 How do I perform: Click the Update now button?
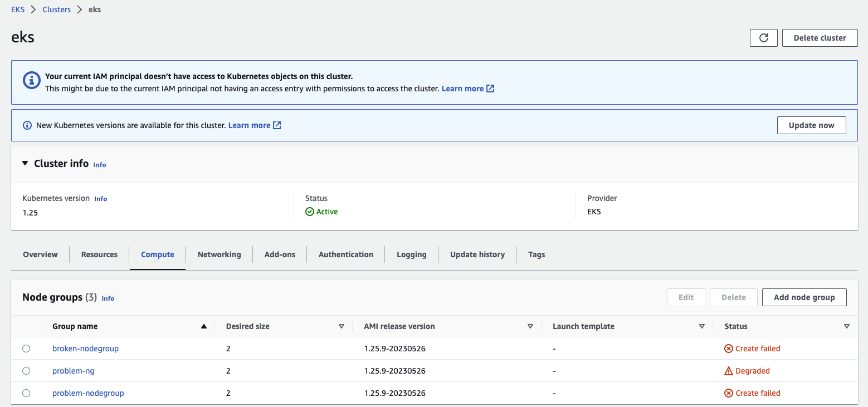[811, 125]
